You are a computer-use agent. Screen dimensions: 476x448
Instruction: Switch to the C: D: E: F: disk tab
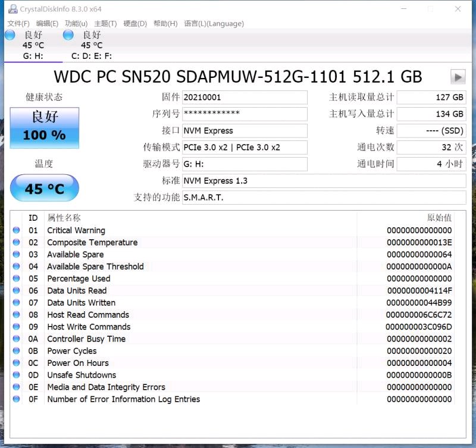click(92, 45)
